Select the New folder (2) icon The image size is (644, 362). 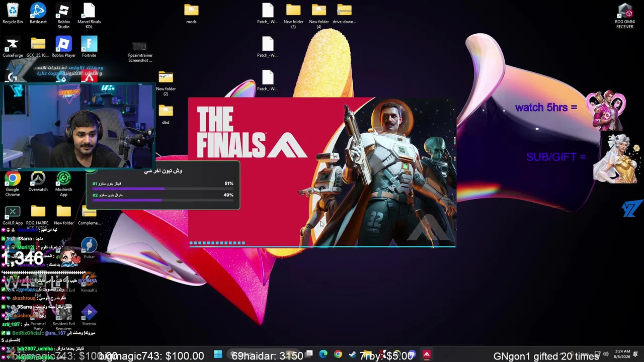tap(166, 83)
